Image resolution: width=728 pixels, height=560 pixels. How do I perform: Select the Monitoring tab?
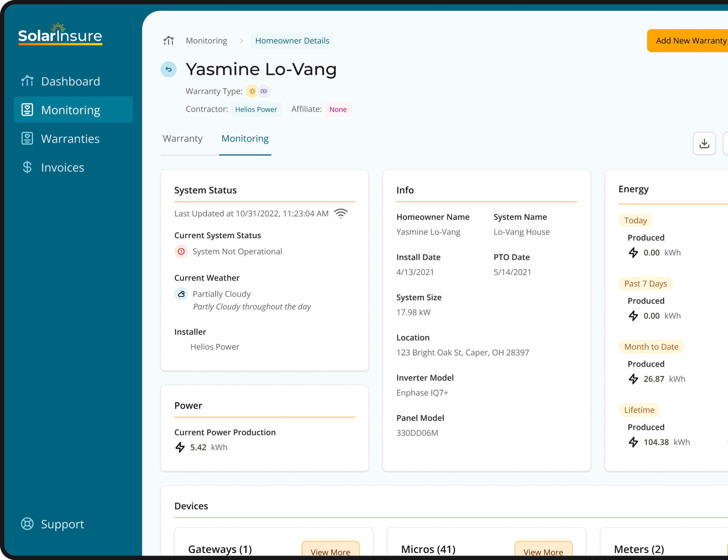coord(245,138)
